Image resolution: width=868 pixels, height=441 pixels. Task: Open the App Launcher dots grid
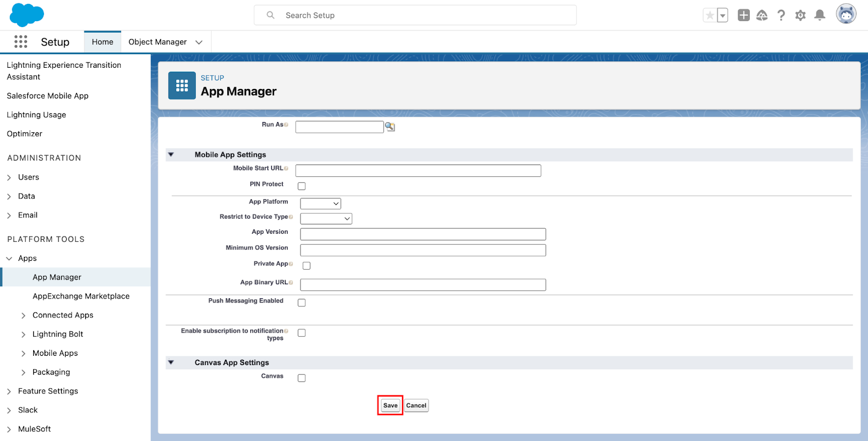(x=21, y=42)
